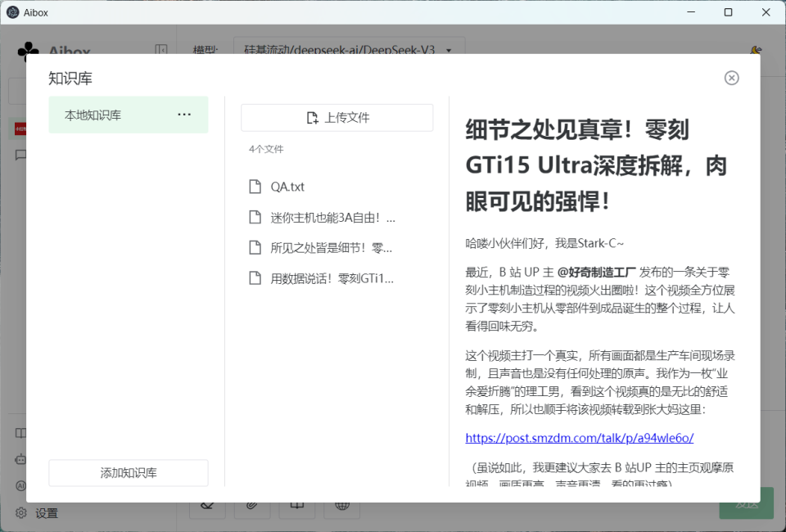The height and width of the screenshot is (532, 786).
Task: Click the Aibox title bar icon
Action: tap(13, 12)
